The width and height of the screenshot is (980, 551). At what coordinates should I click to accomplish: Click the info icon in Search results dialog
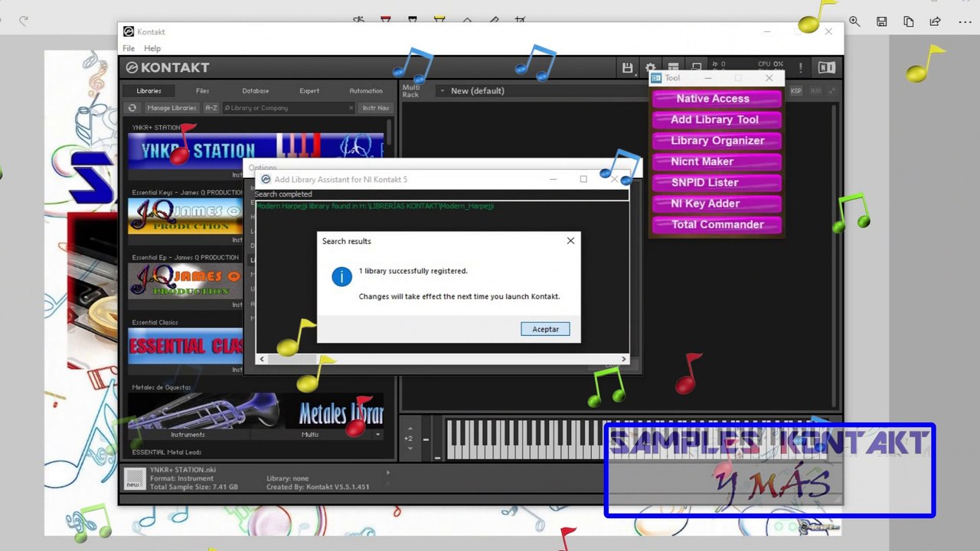[341, 277]
